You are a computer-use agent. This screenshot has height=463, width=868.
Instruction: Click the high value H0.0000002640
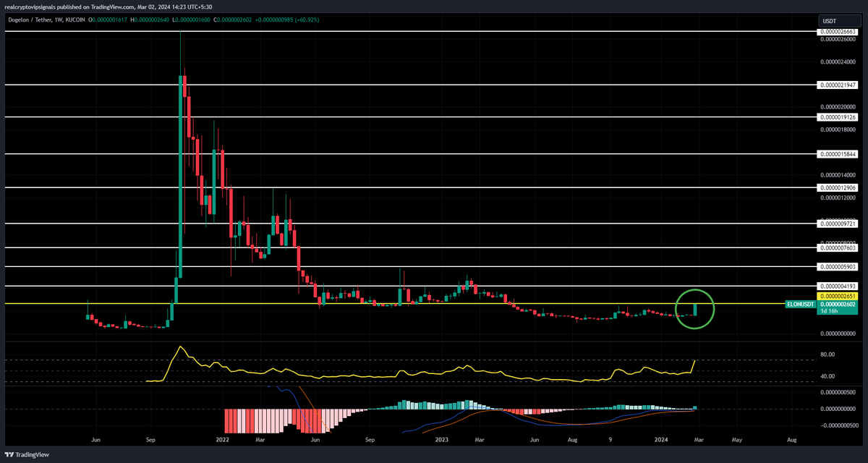click(150, 22)
